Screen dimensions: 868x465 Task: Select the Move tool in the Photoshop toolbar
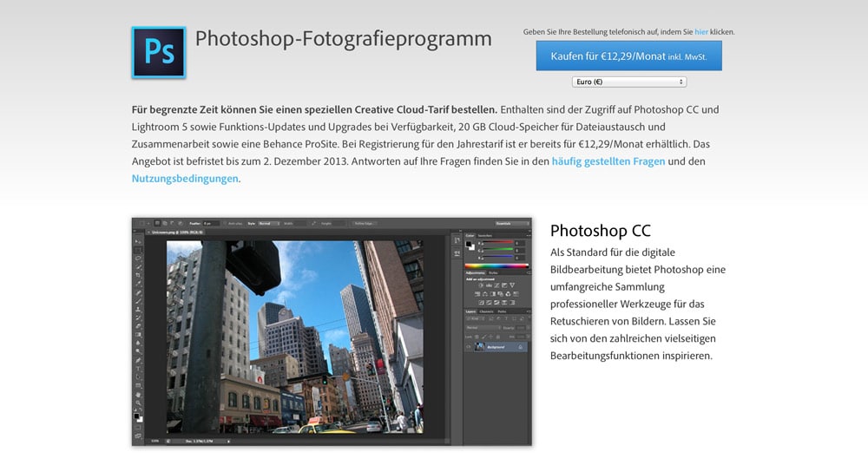click(x=138, y=241)
